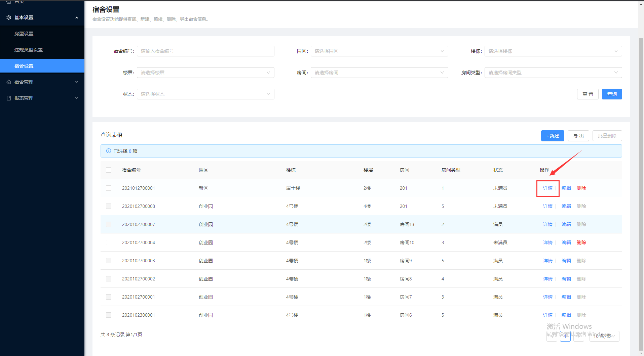Open the 房间 dropdown
Screen dimensions: 644x356
(379, 73)
